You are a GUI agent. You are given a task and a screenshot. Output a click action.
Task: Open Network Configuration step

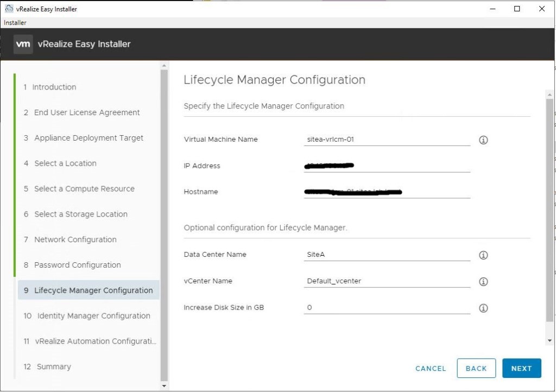(75, 239)
